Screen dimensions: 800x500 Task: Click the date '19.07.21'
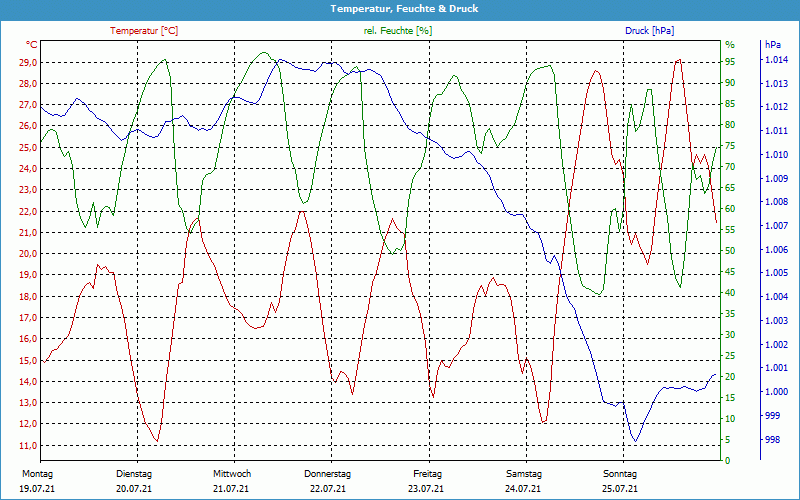point(37,488)
